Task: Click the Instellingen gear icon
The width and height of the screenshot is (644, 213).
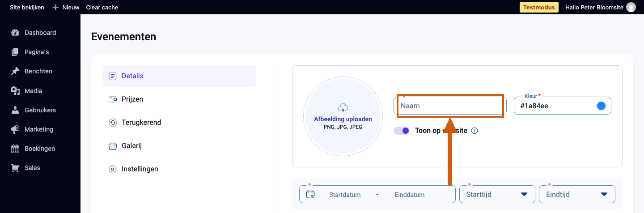Action: 113,169
